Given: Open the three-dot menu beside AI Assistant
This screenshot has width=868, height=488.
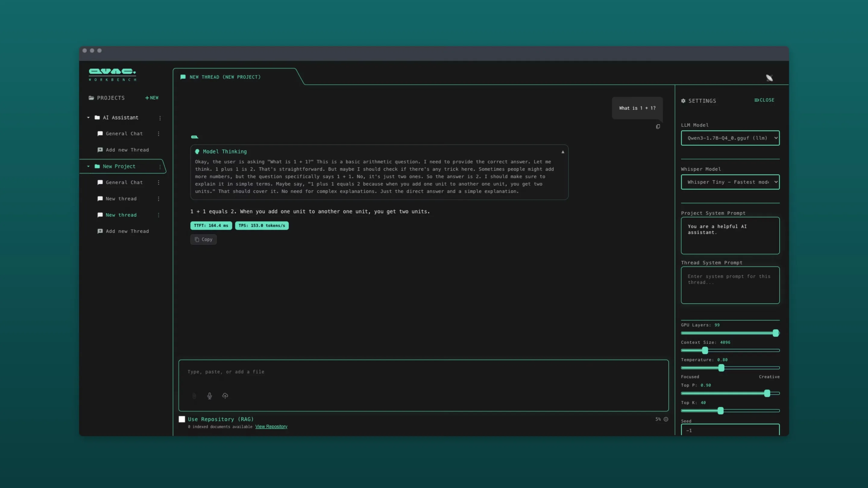Looking at the screenshot, I should pyautogui.click(x=160, y=118).
